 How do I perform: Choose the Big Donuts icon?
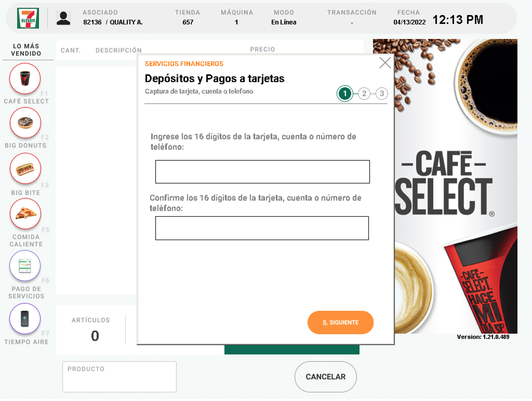[25, 123]
